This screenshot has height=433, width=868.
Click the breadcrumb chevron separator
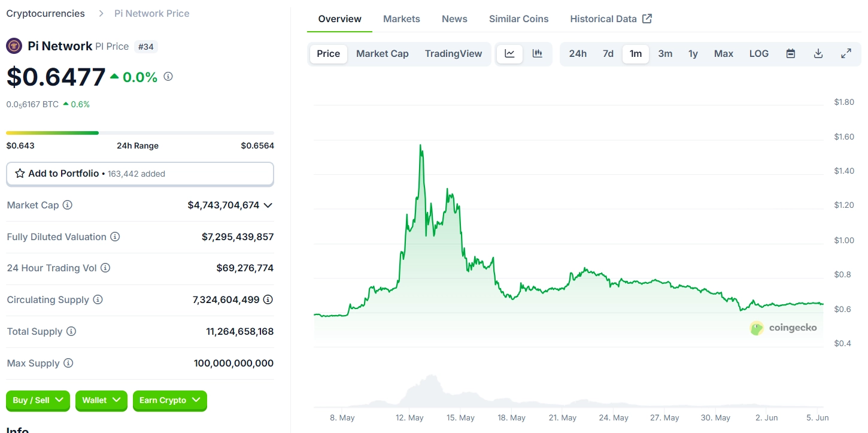coord(100,13)
